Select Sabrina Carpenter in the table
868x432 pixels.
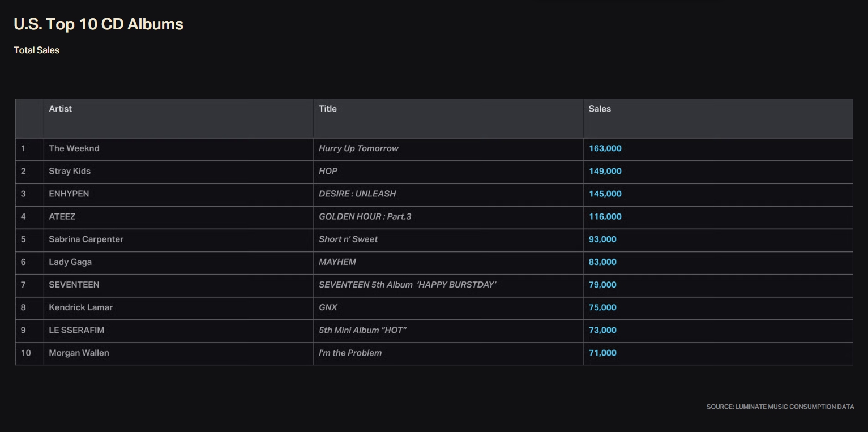click(x=86, y=239)
